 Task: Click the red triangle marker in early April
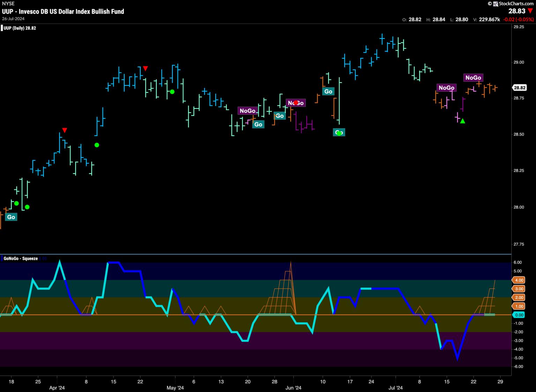pos(65,130)
